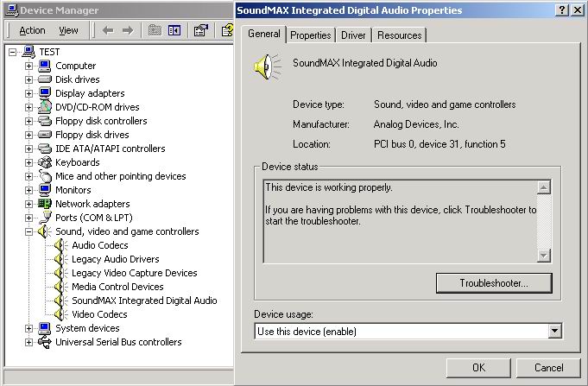Click the Computer category icon

tap(45, 66)
